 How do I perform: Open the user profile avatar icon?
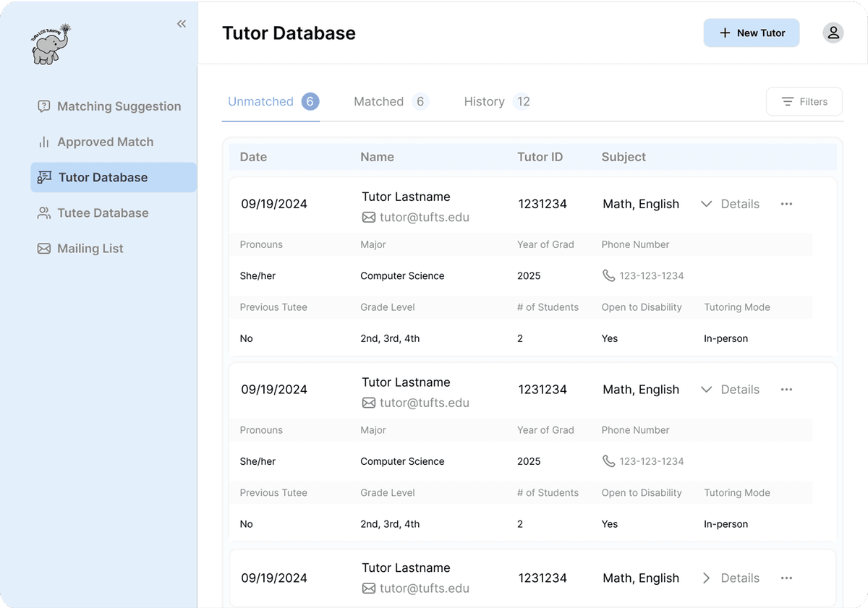[833, 33]
